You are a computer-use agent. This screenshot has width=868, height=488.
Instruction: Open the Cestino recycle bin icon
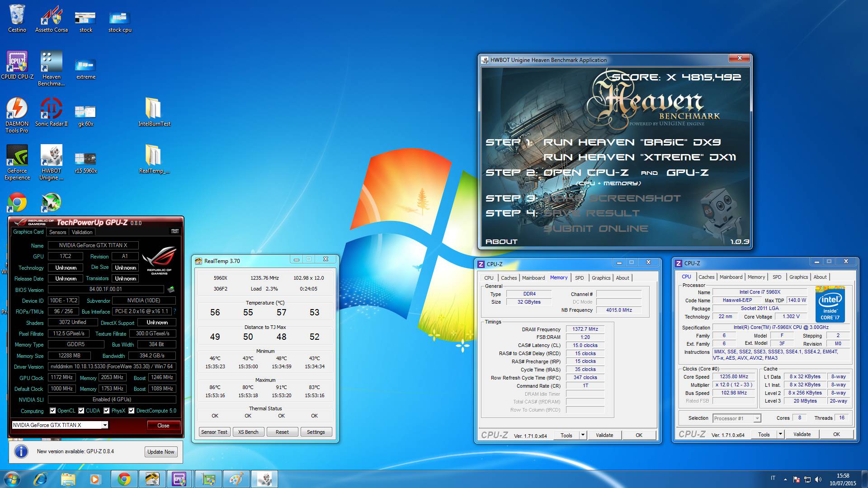pyautogui.click(x=17, y=19)
